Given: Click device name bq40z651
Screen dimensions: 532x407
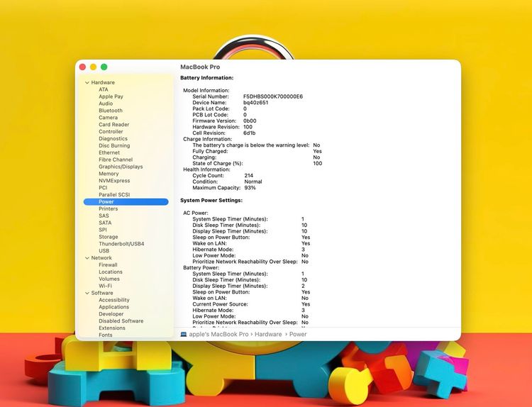Looking at the screenshot, I should [x=256, y=102].
